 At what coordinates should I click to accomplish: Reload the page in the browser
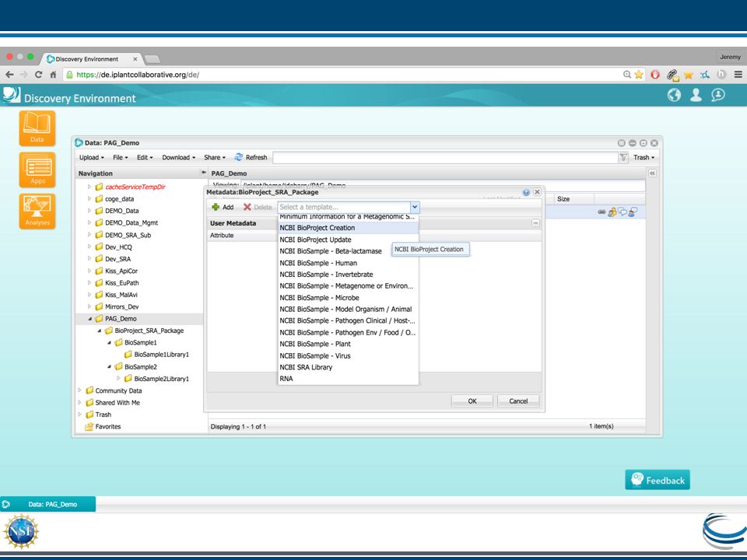click(39, 75)
